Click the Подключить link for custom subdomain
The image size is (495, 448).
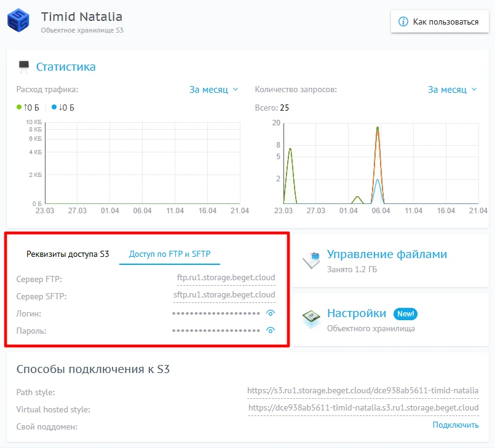[x=455, y=425]
